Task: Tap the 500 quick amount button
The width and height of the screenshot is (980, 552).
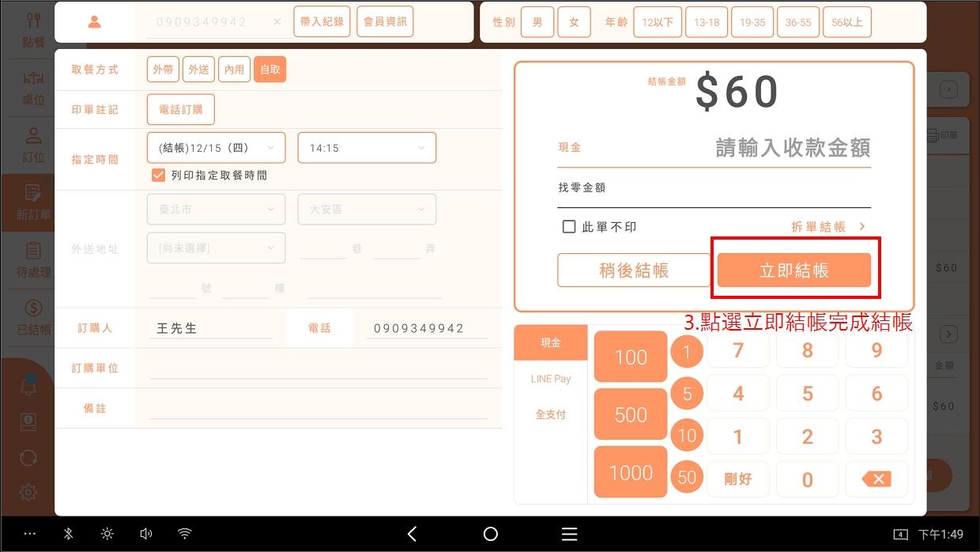Action: 631,414
